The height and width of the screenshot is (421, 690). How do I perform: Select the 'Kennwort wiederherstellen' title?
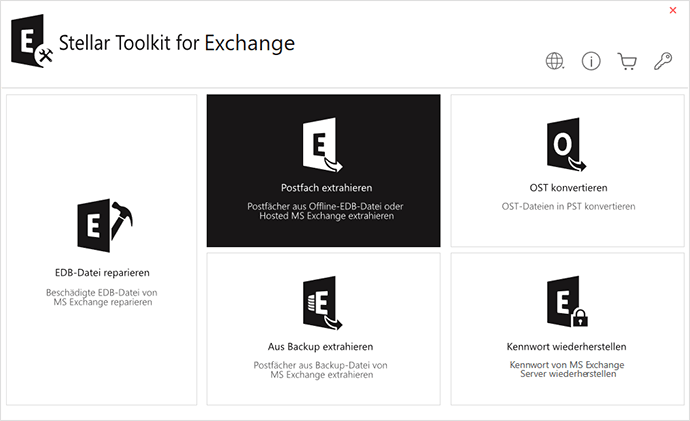566,347
